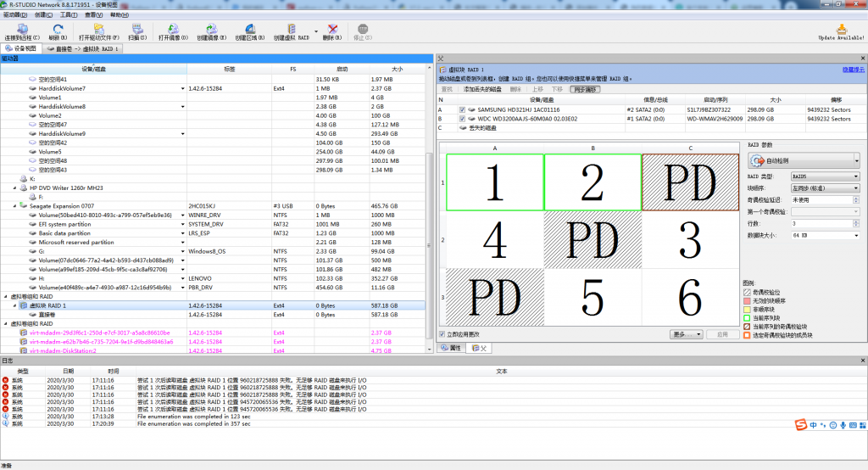Switch to the Device View tab
Screen dimensions: 868x470
coord(21,49)
